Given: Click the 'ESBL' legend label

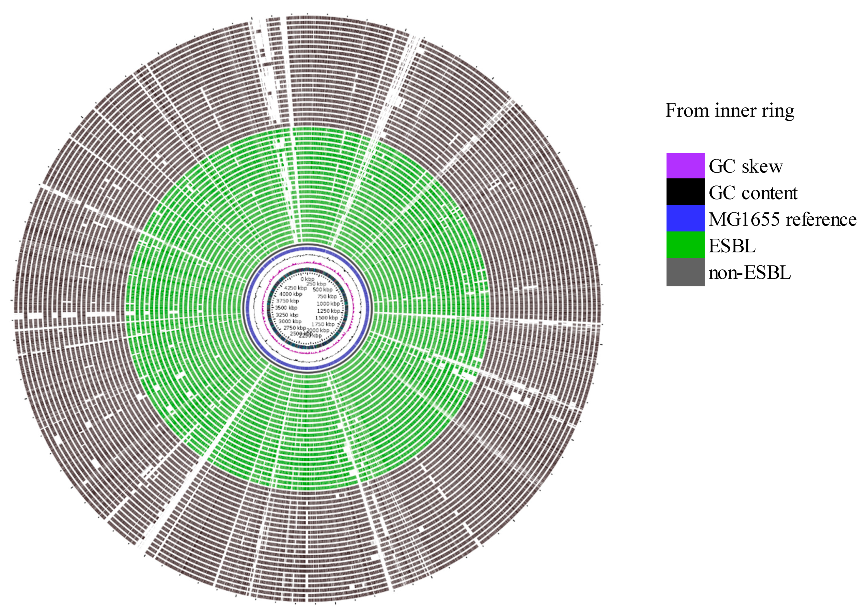Looking at the screenshot, I should pyautogui.click(x=732, y=246).
